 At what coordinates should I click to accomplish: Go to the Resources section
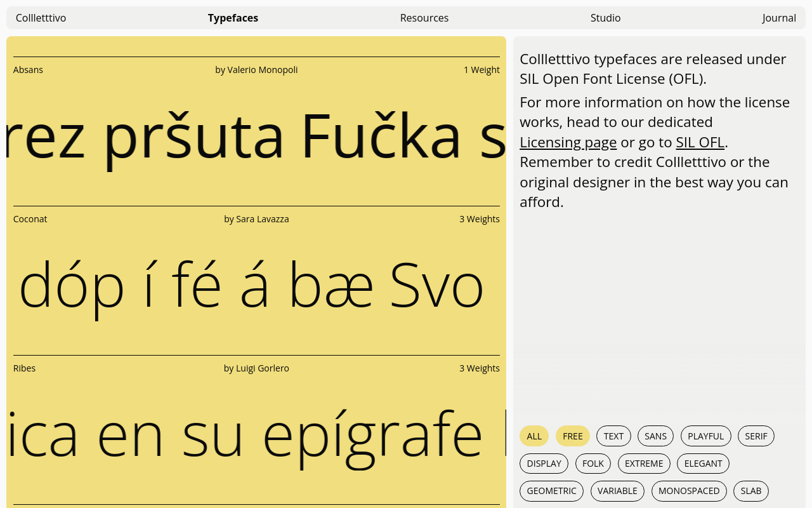(424, 18)
